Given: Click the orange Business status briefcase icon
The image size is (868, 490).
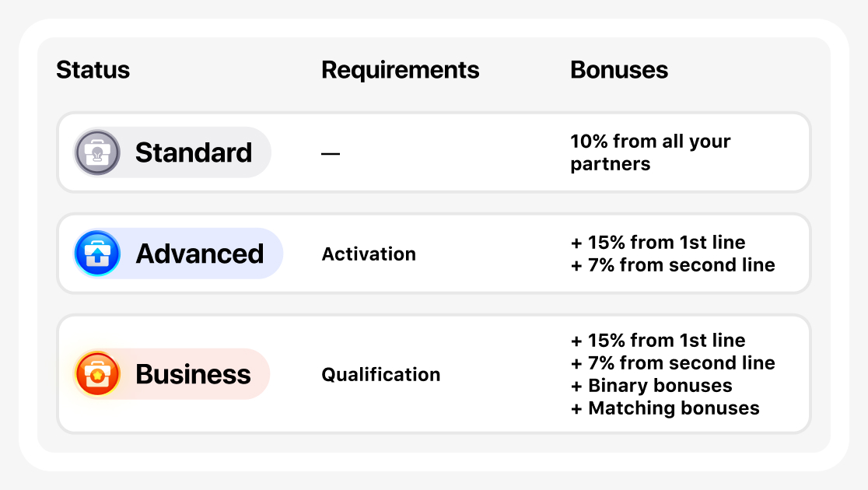Looking at the screenshot, I should 97,374.
